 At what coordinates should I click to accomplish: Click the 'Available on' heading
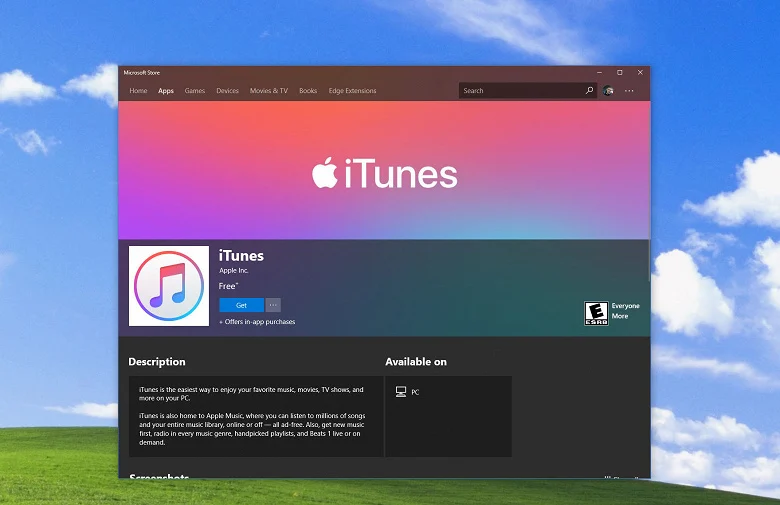(x=416, y=362)
